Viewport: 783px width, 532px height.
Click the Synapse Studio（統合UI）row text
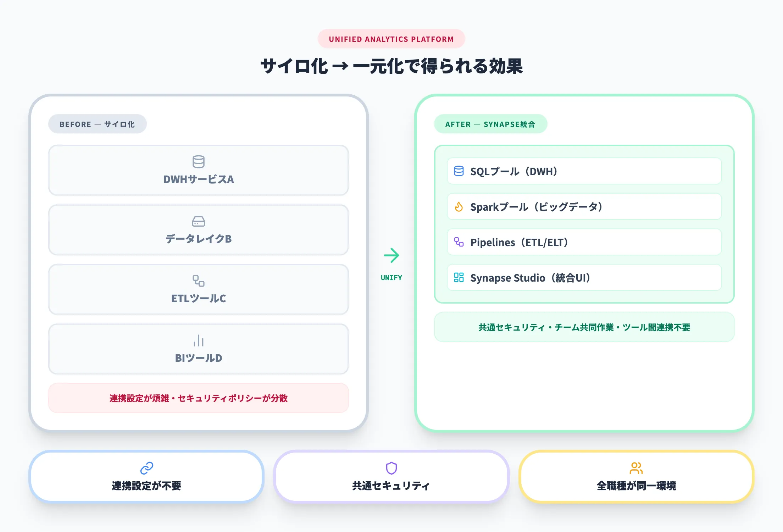[x=531, y=278]
